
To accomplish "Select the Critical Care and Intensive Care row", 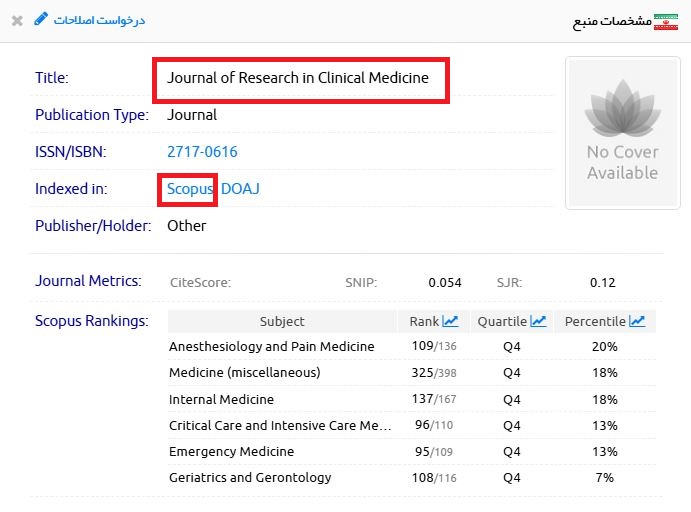I will click(x=280, y=425).
